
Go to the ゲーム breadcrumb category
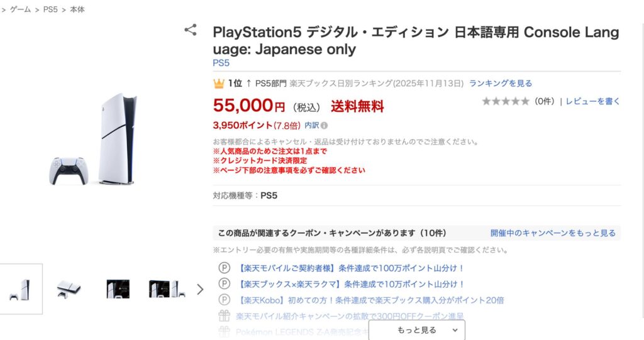click(20, 10)
